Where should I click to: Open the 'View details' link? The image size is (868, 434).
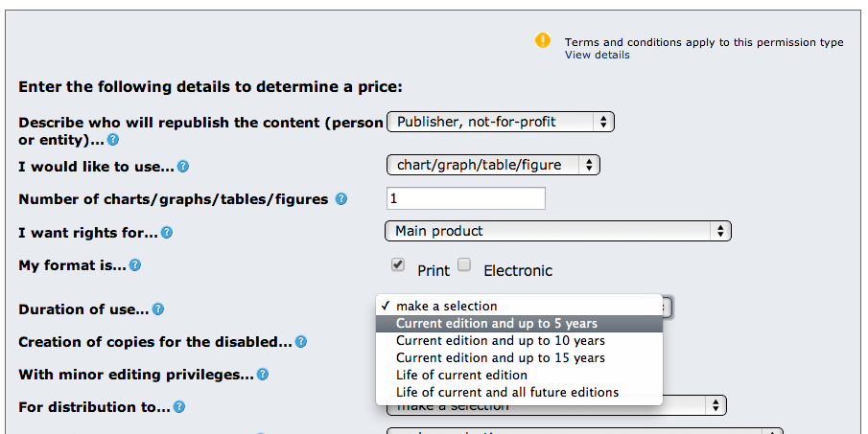click(x=598, y=56)
